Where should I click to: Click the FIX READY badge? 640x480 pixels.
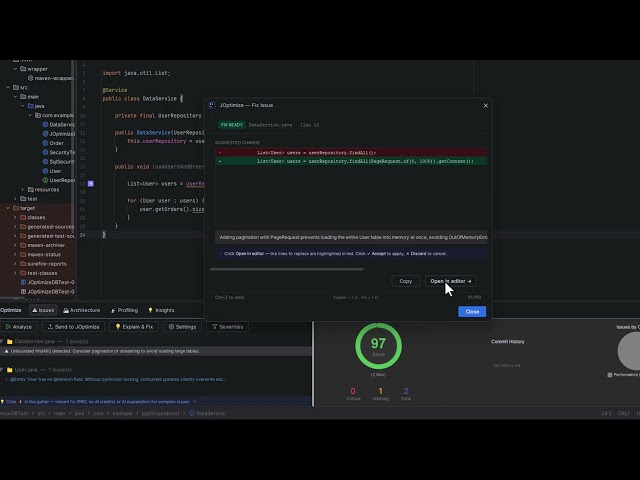[x=232, y=125]
